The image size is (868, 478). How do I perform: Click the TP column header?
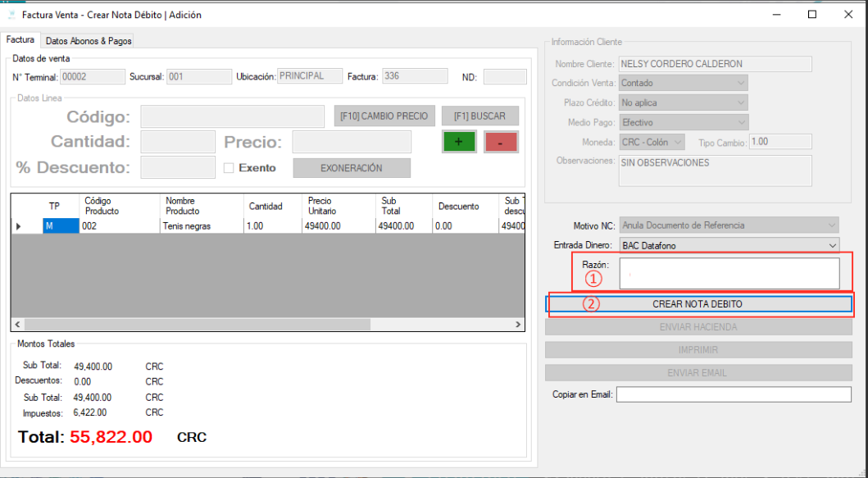click(x=61, y=206)
